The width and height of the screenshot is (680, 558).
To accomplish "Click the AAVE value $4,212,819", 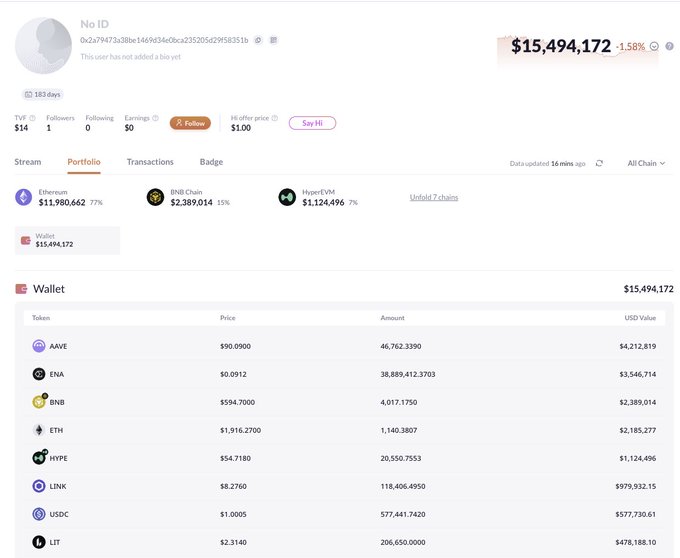I will pyautogui.click(x=638, y=346).
